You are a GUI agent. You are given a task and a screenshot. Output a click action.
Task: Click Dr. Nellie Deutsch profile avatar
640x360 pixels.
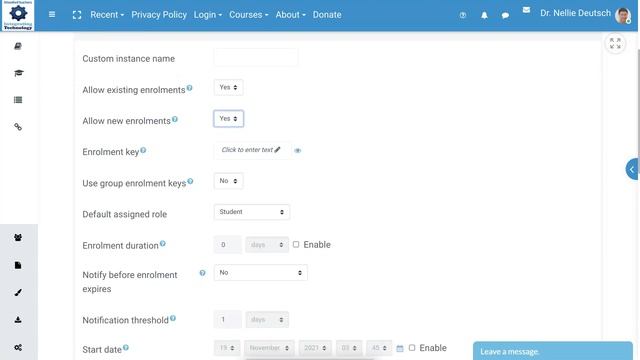tap(623, 16)
